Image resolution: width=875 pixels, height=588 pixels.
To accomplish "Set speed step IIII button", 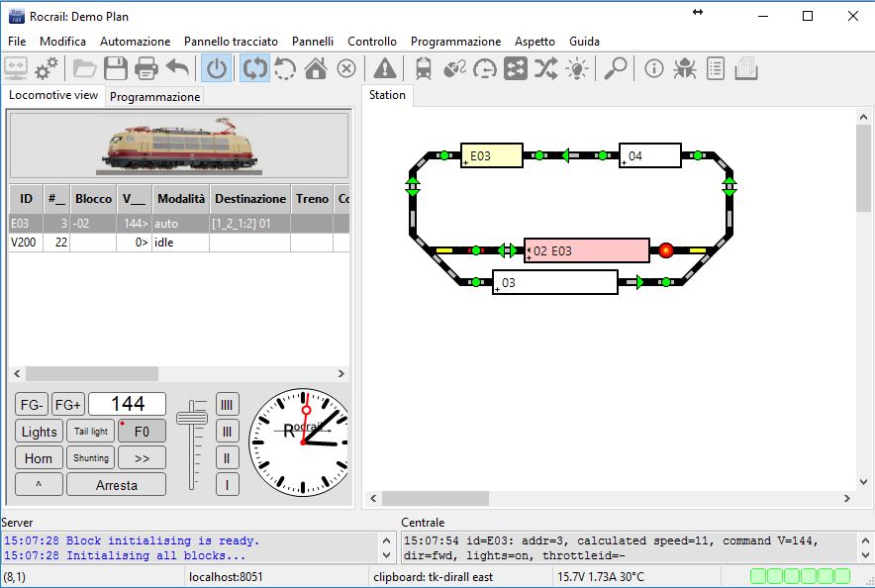I will 227,405.
